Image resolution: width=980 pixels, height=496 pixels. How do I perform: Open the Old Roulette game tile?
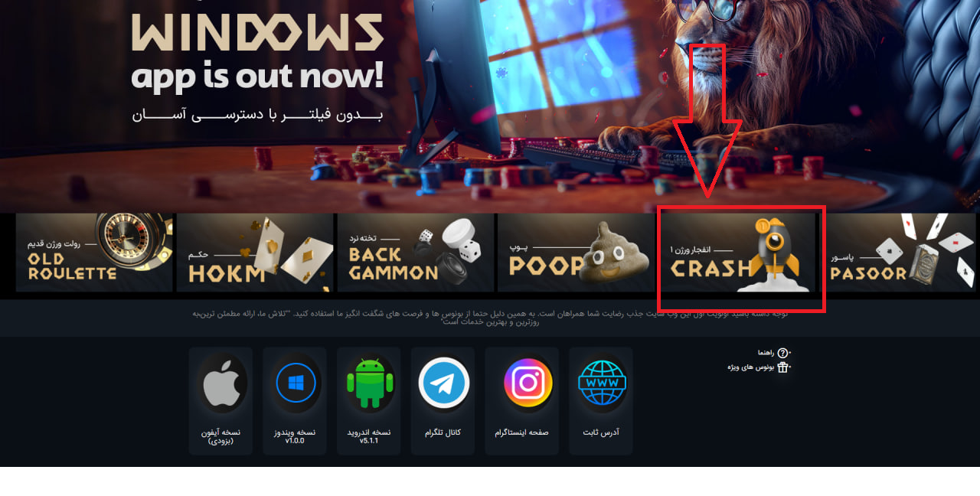point(94,253)
